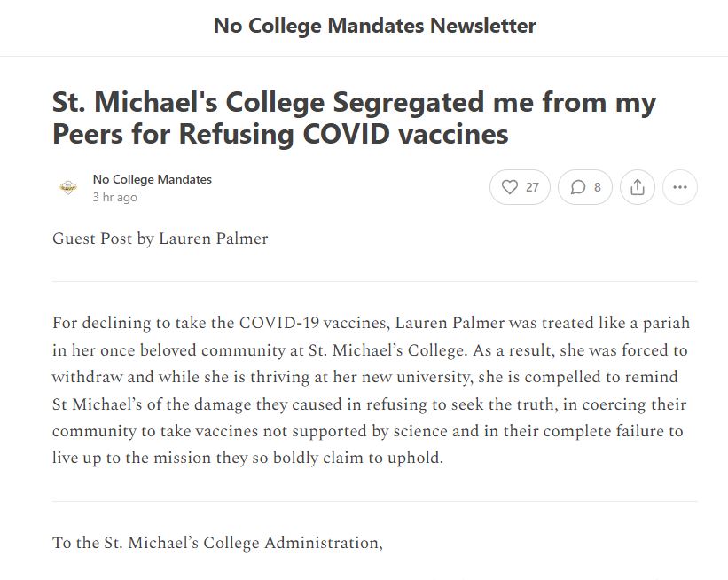Visit the author name next to the avatar

[153, 179]
